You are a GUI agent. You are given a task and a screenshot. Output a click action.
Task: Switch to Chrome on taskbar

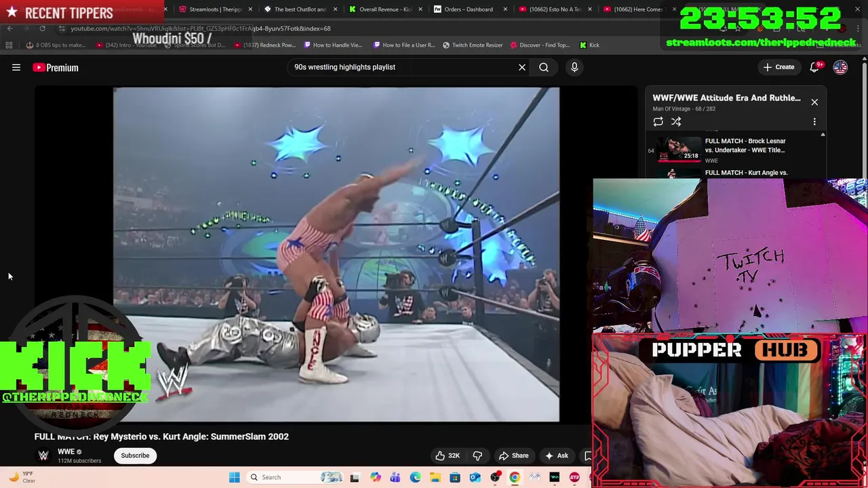coord(515,477)
